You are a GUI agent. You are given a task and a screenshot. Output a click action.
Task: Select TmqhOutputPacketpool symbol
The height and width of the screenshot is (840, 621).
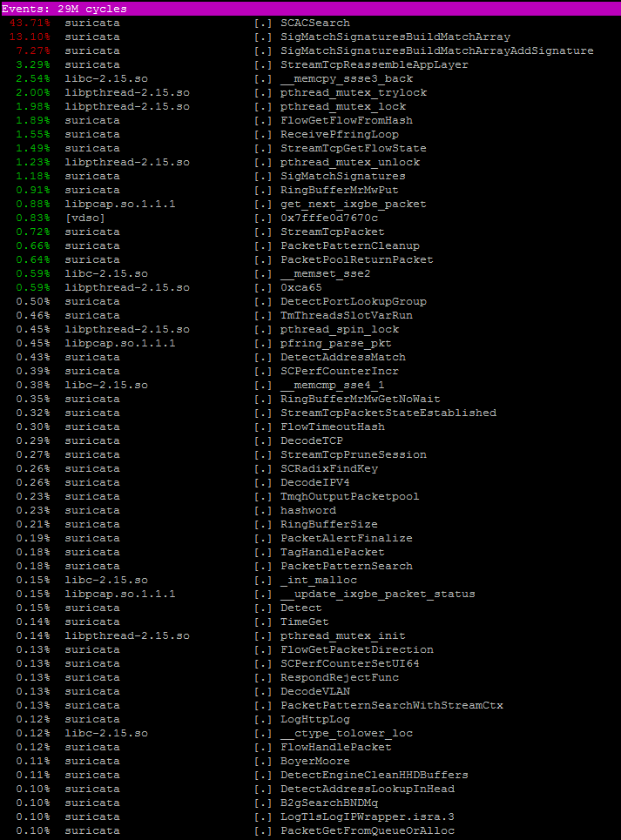350,497
